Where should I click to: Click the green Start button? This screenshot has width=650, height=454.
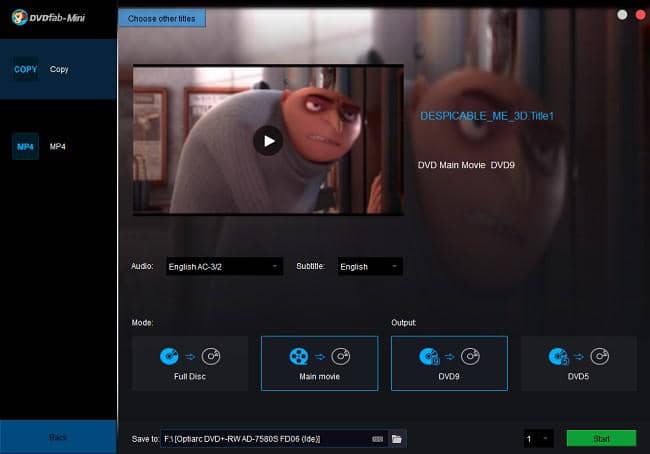click(x=601, y=439)
